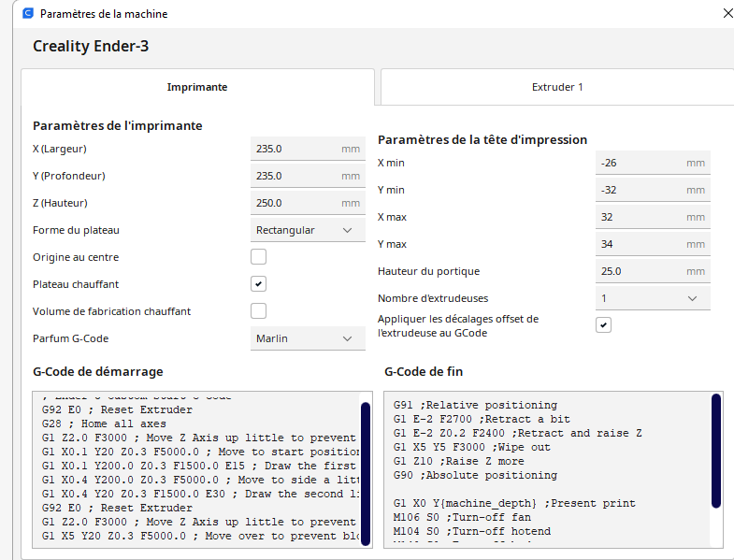Screen dimensions: 734x560
Task: Click the 'G28 ; Home all axes' line
Action: coord(104,424)
